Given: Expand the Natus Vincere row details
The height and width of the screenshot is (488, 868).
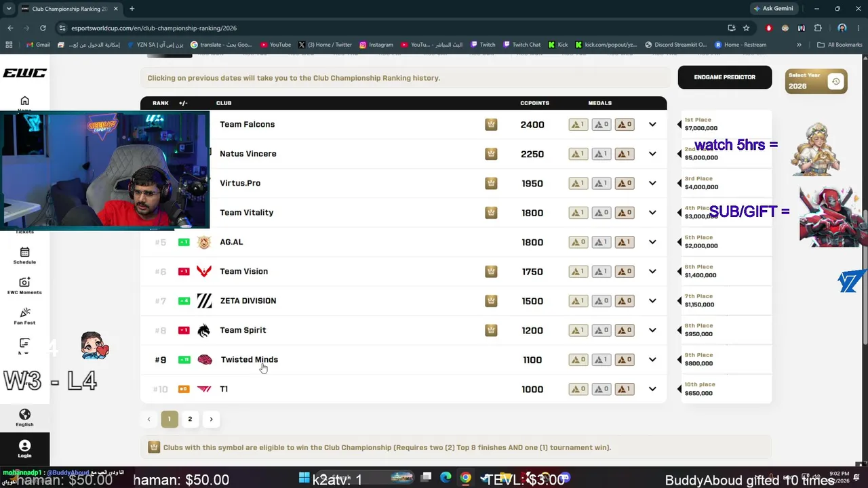Looking at the screenshot, I should (x=652, y=154).
